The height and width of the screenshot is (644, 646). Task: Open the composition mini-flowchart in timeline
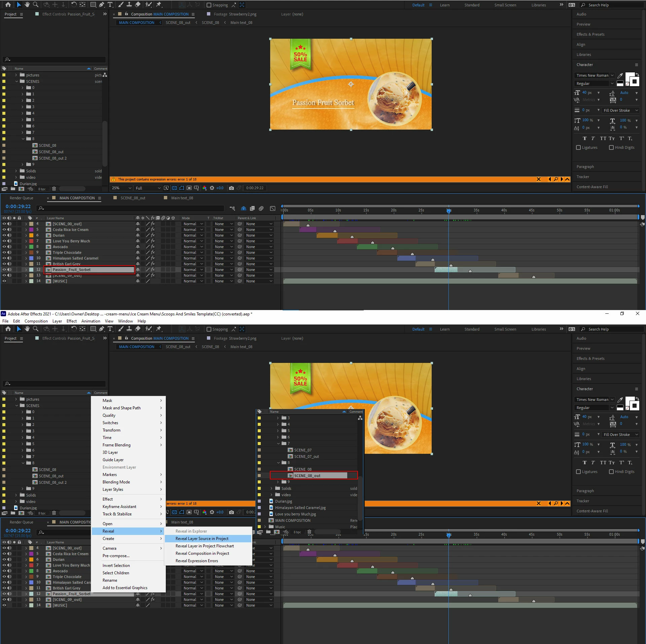(x=232, y=209)
